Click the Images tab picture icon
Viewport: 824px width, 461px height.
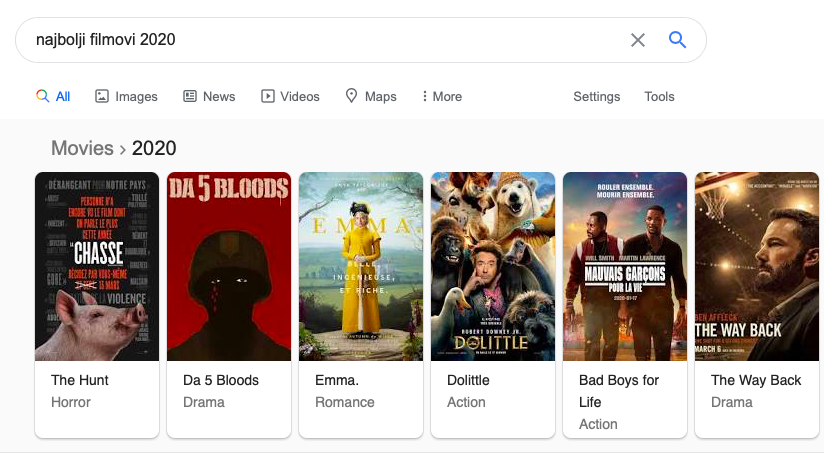(x=101, y=96)
